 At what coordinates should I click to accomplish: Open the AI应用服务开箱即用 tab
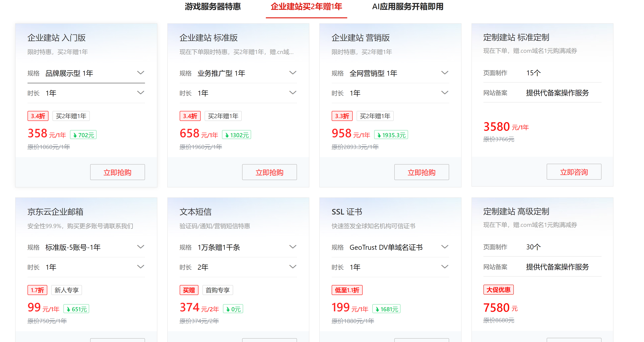(408, 7)
